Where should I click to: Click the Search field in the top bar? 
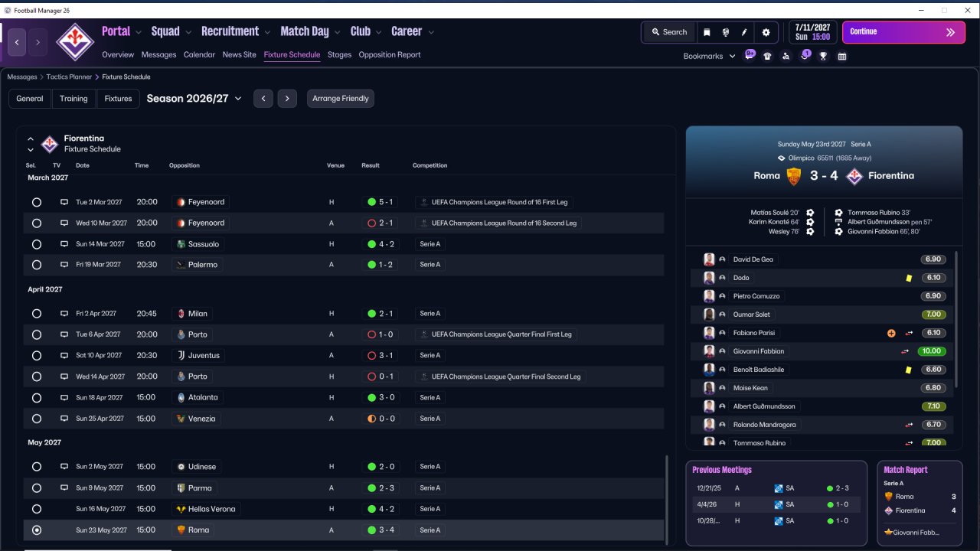(669, 32)
